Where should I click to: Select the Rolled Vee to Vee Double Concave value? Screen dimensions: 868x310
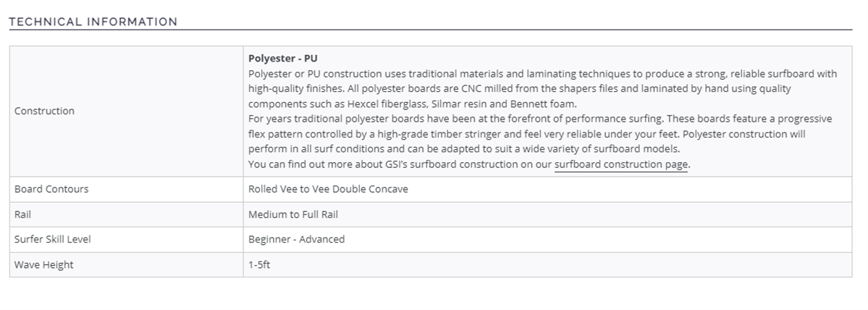328,189
